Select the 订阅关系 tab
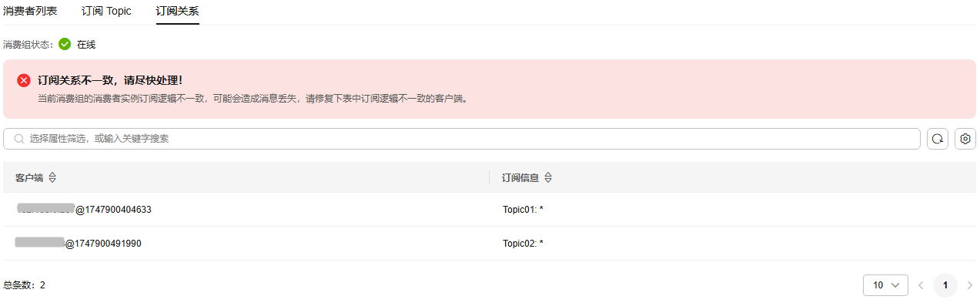980x303 pixels. (x=177, y=11)
